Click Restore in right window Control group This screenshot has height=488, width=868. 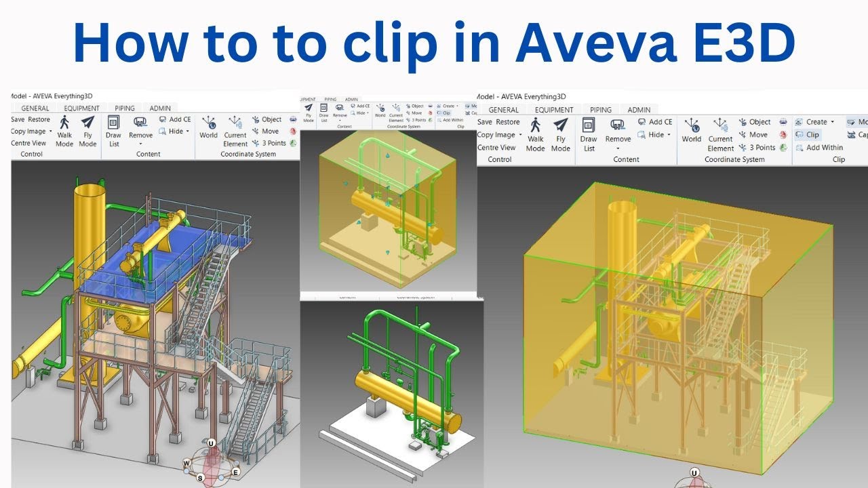tap(508, 122)
